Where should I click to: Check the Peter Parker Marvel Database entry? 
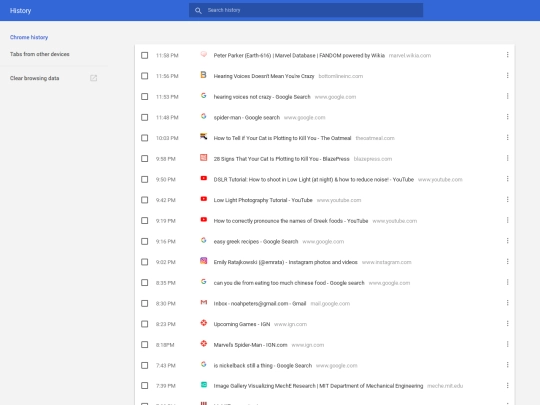tap(145, 55)
